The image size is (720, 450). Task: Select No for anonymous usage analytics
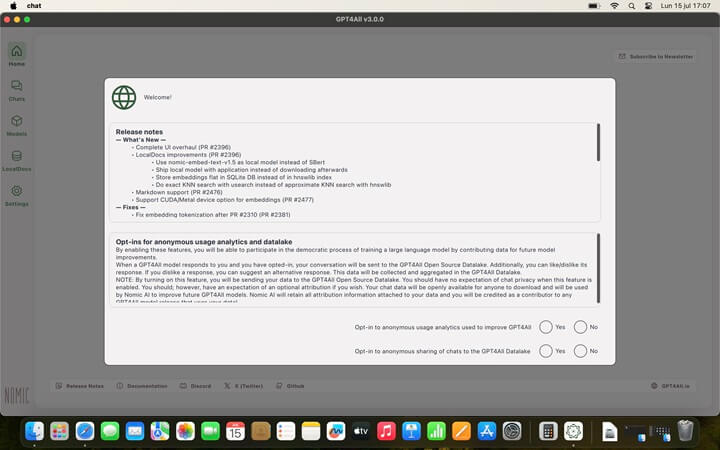point(580,327)
